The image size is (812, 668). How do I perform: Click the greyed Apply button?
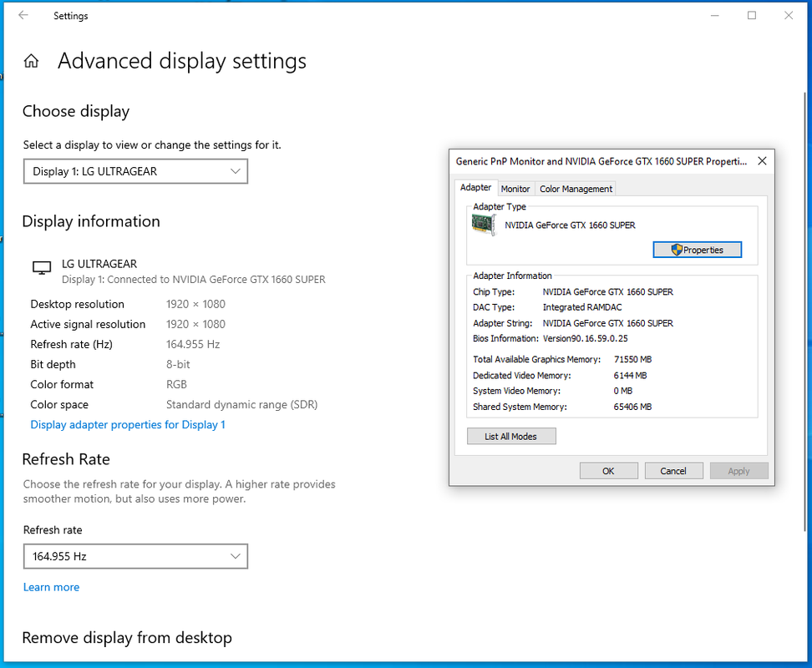[x=738, y=471]
